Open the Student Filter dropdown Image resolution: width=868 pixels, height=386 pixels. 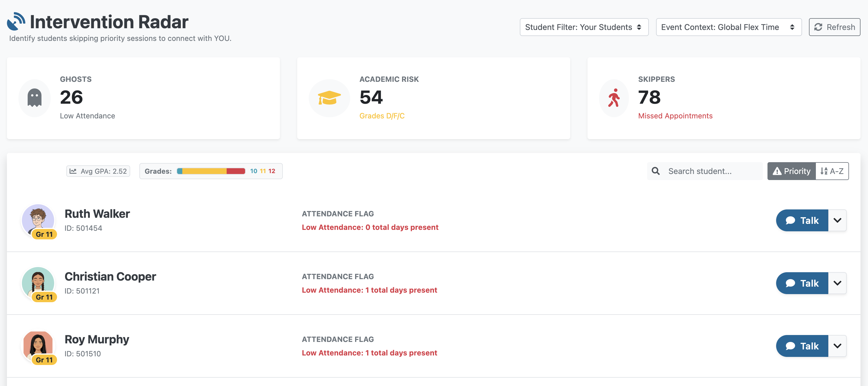[x=584, y=27]
